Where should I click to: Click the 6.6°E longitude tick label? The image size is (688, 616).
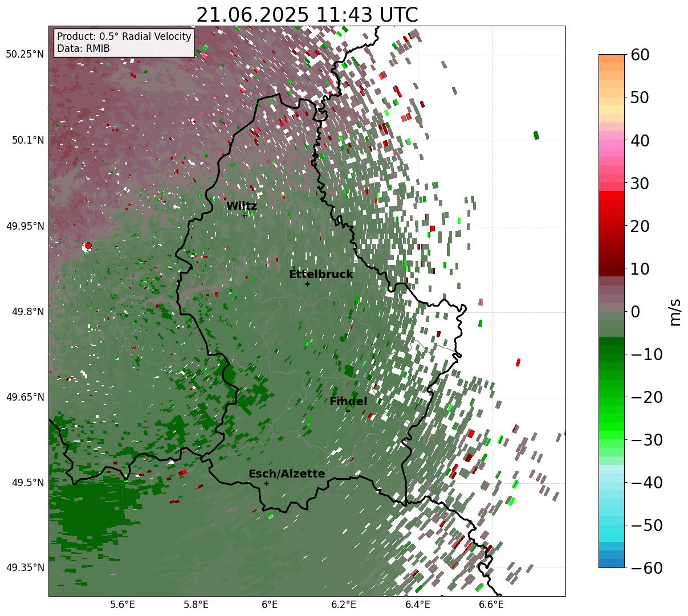491,605
